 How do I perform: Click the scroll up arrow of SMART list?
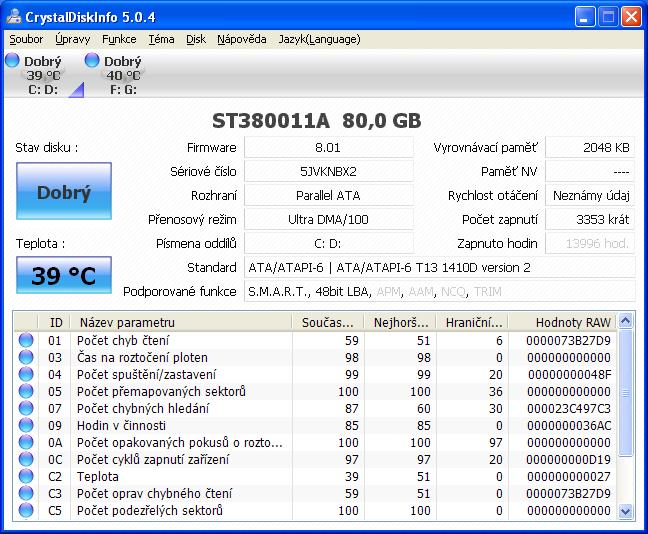coord(626,321)
